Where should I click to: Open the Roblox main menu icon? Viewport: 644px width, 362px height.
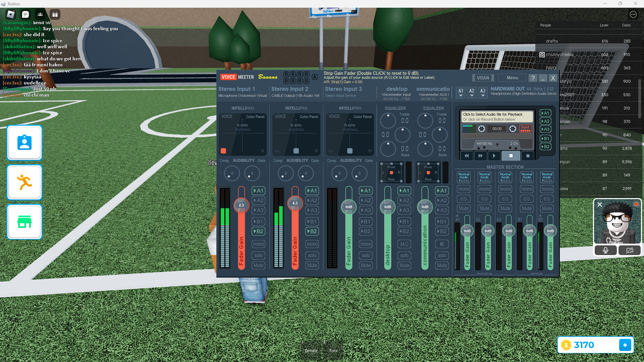pos(11,14)
